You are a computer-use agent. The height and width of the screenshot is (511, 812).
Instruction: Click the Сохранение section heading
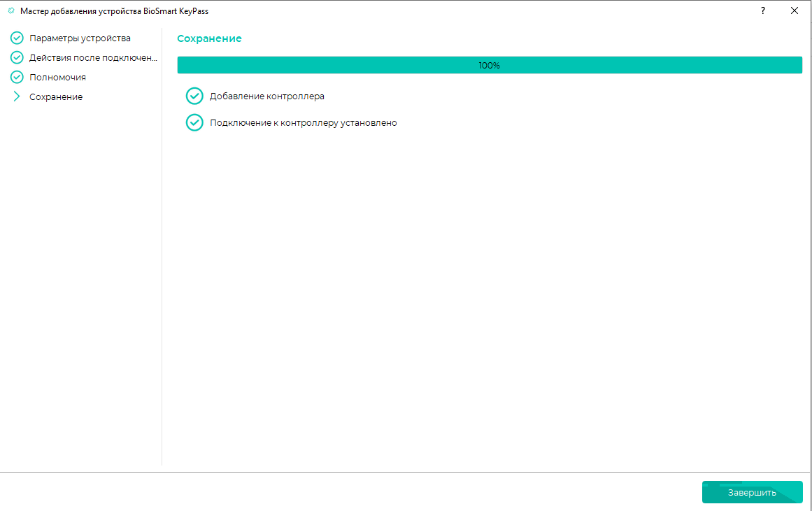[209, 39]
